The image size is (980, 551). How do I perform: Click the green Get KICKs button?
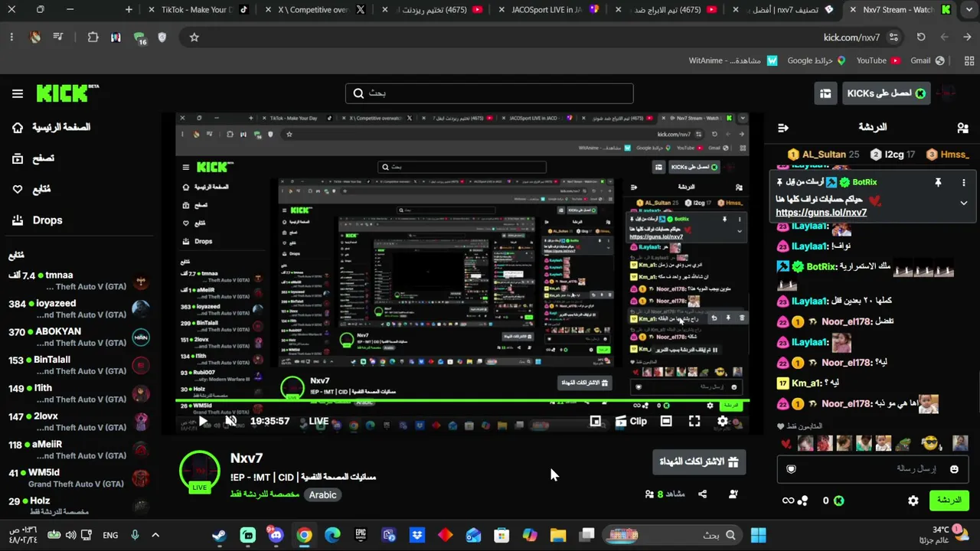(x=886, y=93)
